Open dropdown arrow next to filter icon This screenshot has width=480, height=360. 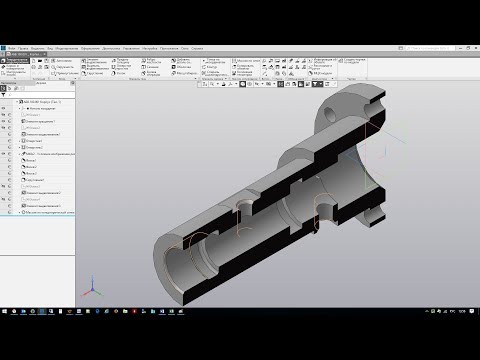coord(321,84)
